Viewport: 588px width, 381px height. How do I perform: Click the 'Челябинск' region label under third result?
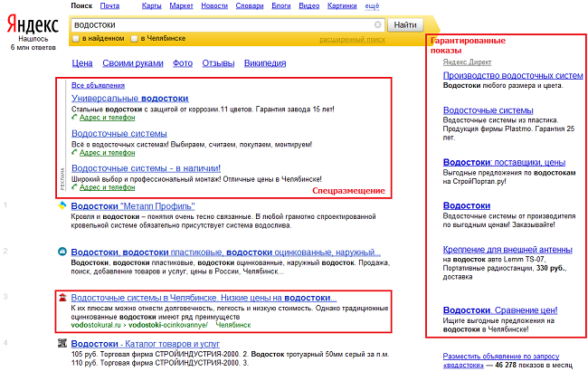(x=232, y=325)
